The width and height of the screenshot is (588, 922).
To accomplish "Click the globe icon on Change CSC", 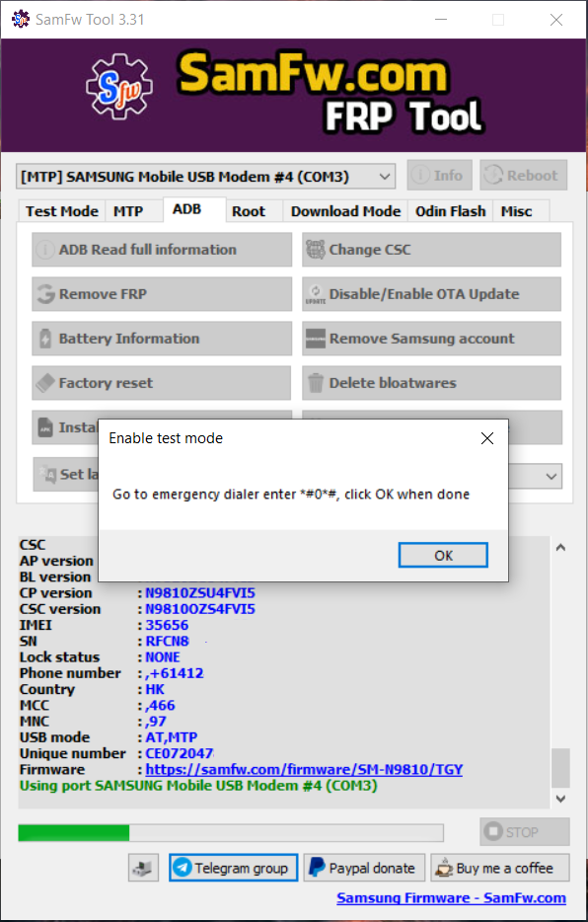I will [x=316, y=250].
